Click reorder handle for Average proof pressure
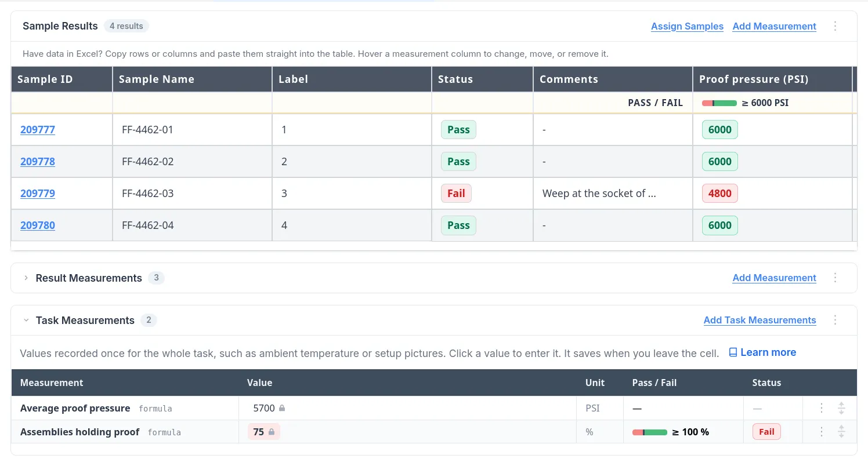868x466 pixels. click(x=841, y=408)
